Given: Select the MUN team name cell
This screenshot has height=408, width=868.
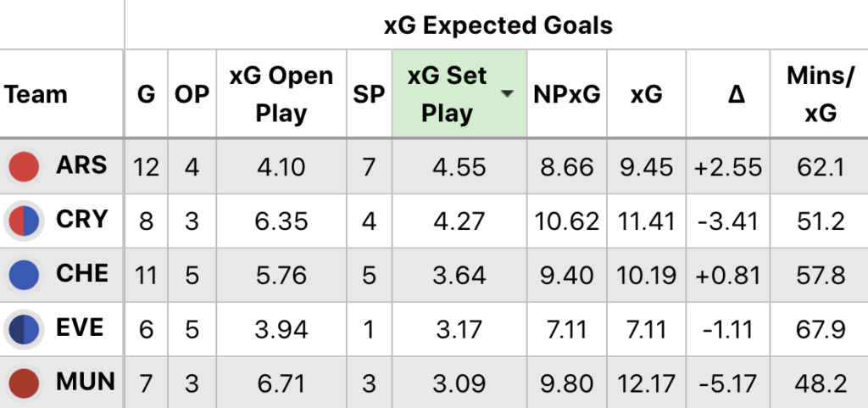Looking at the screenshot, I should tap(85, 383).
